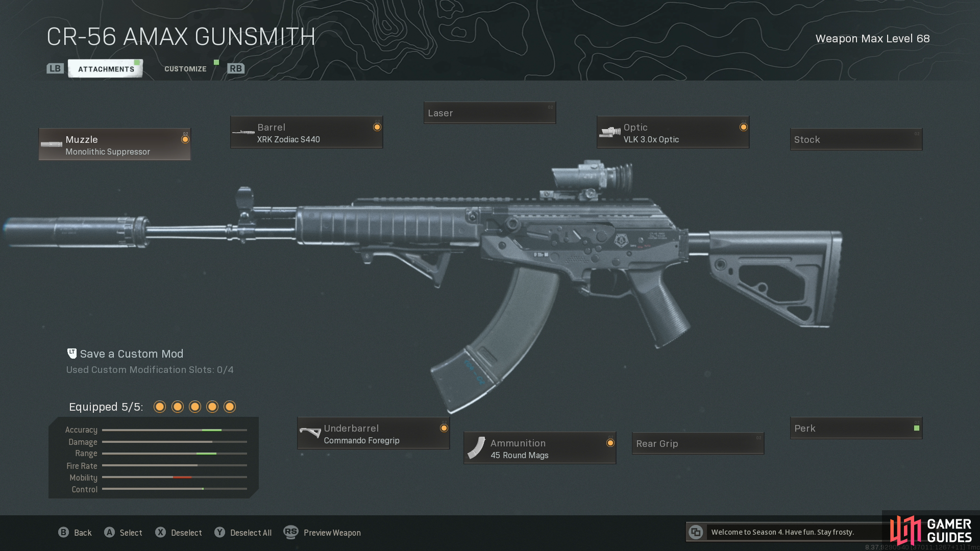Open the empty Laser attachment slot
The height and width of the screenshot is (551, 980).
(490, 113)
